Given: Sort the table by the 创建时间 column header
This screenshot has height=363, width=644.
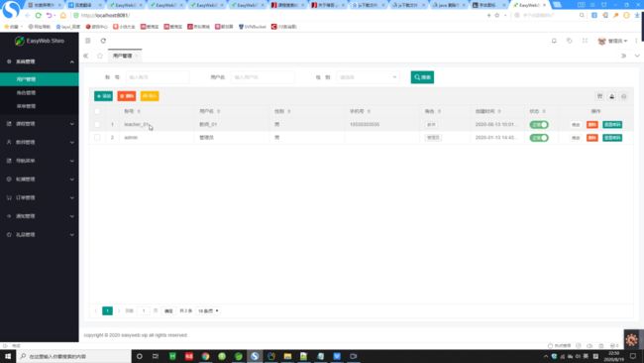Looking at the screenshot, I should (487, 111).
